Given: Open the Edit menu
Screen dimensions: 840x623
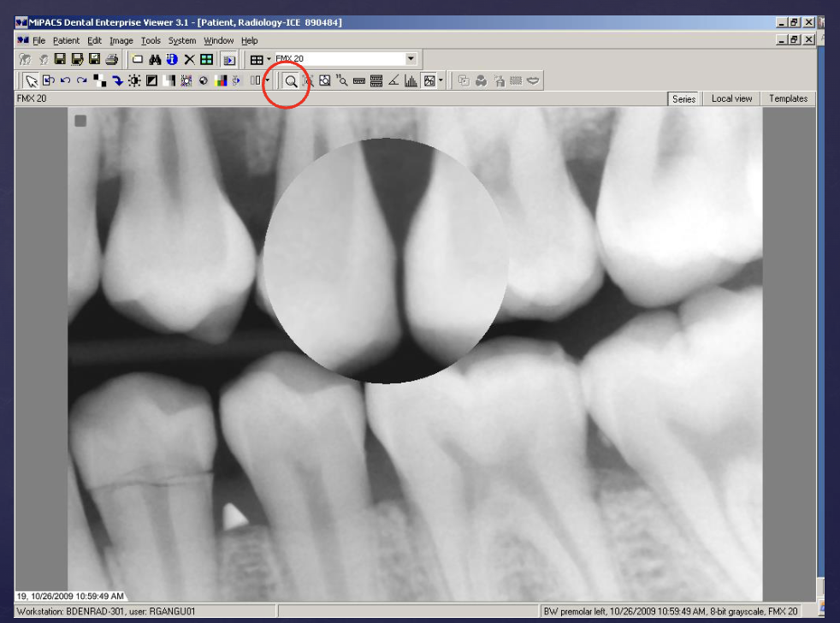Looking at the screenshot, I should (94, 41).
